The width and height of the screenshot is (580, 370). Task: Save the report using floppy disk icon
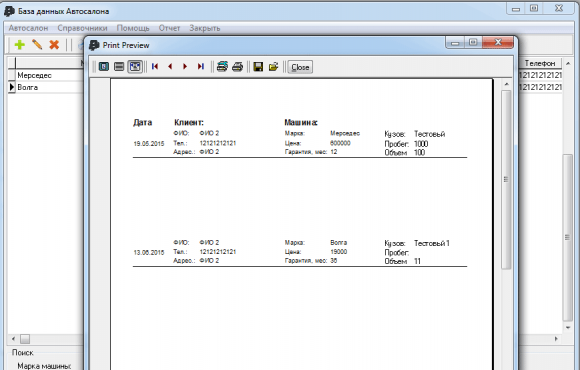tap(258, 67)
